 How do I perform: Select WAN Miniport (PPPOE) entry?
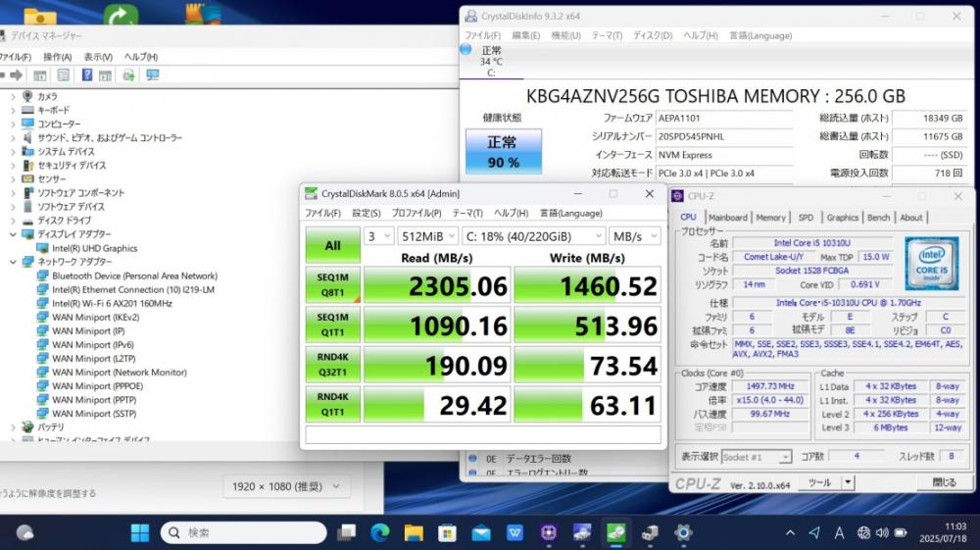click(97, 386)
